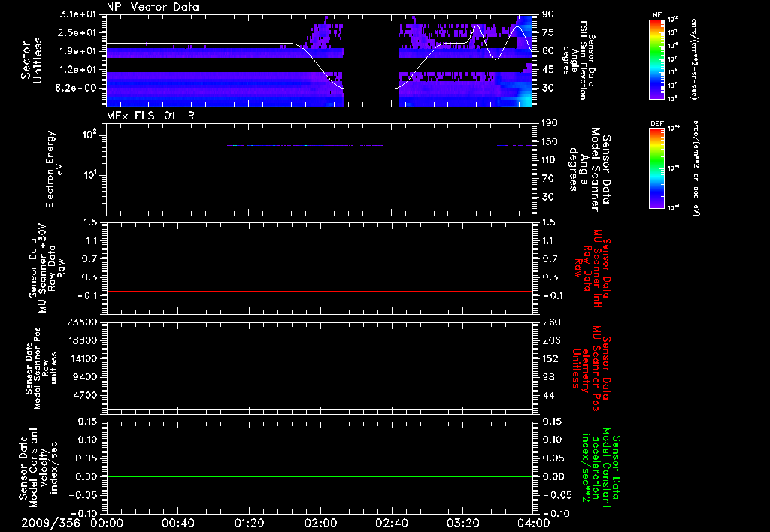Click the "MEx ELS-01 LR" panel title
The height and width of the screenshot is (532, 770).
(150, 116)
